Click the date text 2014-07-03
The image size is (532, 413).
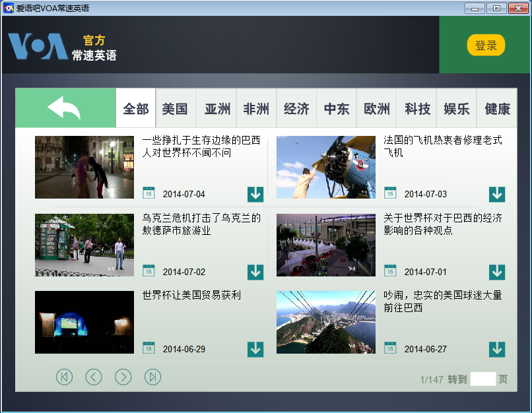[x=426, y=194]
